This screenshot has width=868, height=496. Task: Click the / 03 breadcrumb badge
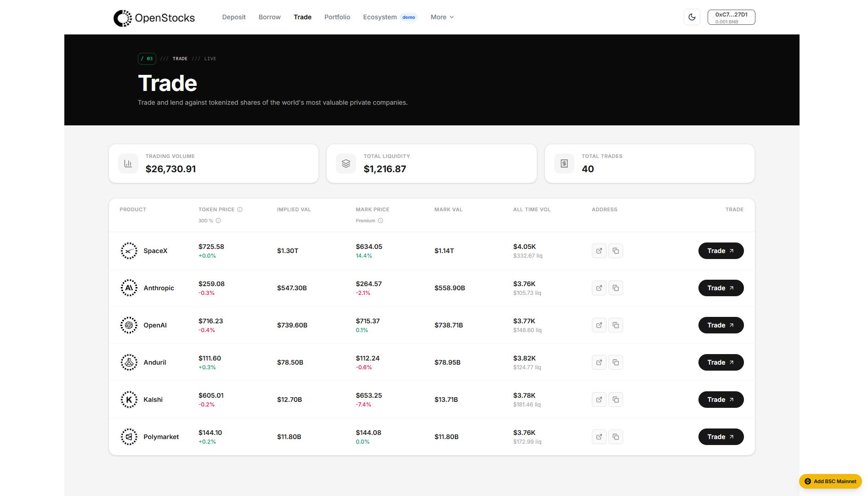click(x=147, y=59)
